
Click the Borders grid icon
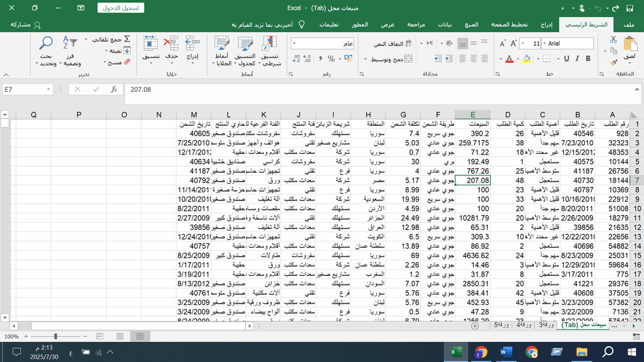pos(547,59)
